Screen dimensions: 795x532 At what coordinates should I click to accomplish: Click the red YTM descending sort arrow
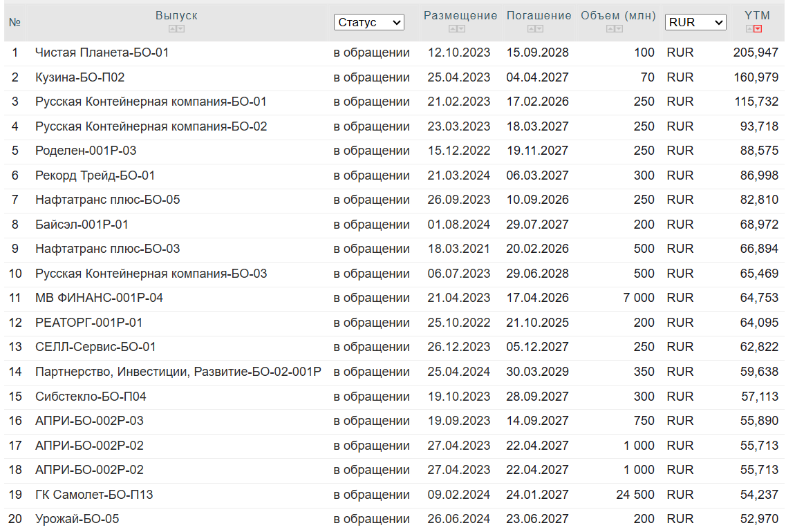coord(758,29)
